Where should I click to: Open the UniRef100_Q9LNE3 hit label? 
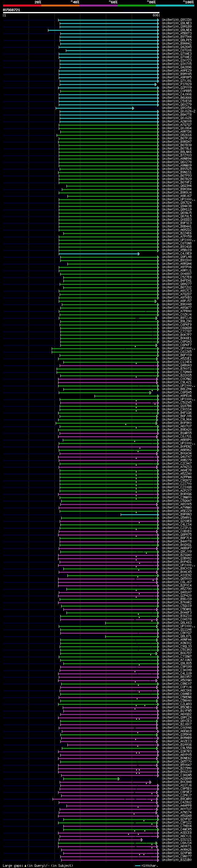pyautogui.click(x=176, y=23)
